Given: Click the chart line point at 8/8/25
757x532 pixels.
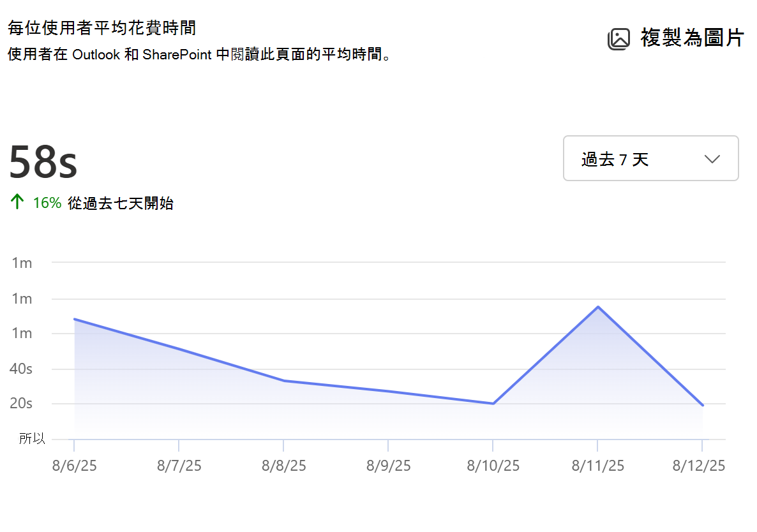Looking at the screenshot, I should [284, 381].
